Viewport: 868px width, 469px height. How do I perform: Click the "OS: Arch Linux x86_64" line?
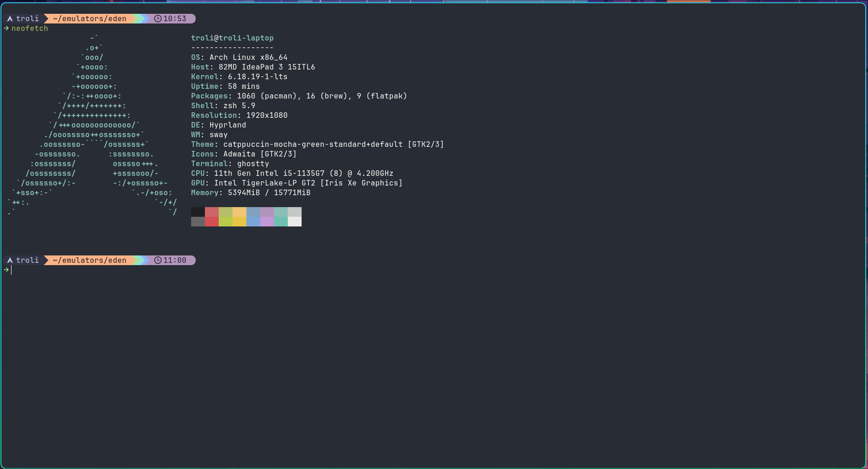pyautogui.click(x=239, y=58)
